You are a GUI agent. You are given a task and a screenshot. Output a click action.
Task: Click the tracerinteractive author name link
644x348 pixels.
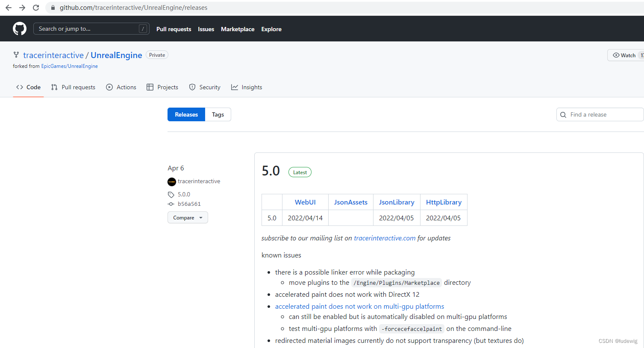[x=199, y=181]
